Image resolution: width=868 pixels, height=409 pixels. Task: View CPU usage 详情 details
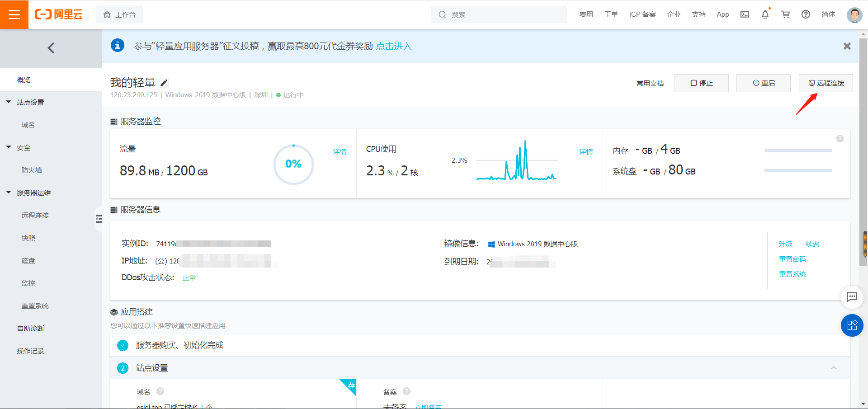click(586, 152)
